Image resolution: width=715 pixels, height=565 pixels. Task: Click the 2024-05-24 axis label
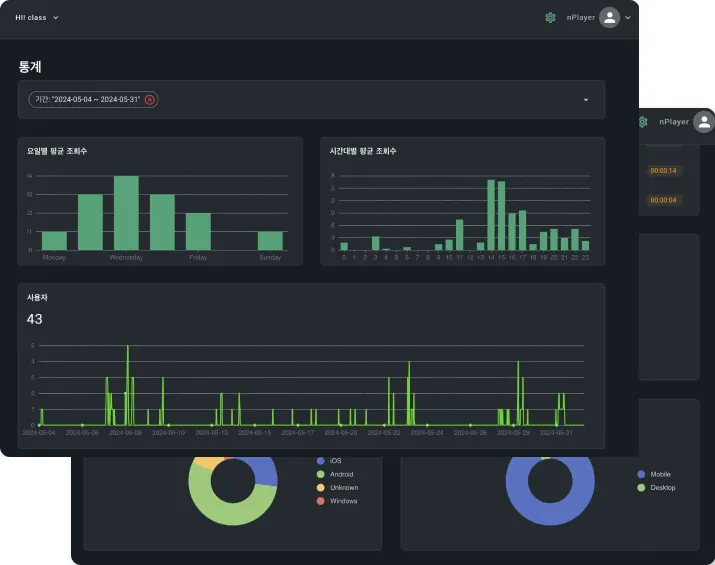(427, 432)
